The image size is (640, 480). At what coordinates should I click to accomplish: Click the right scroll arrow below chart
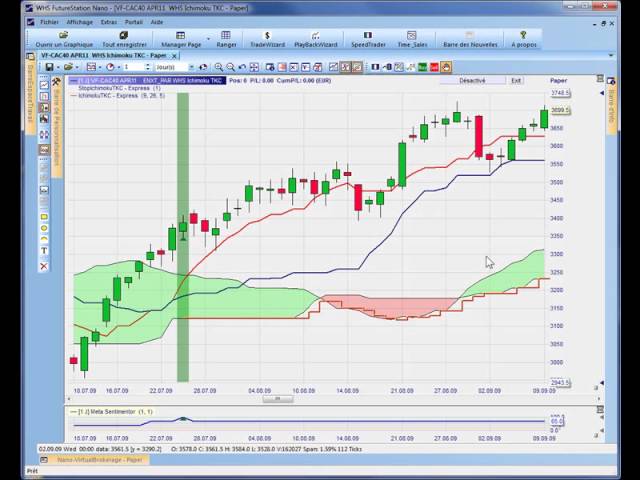(599, 398)
